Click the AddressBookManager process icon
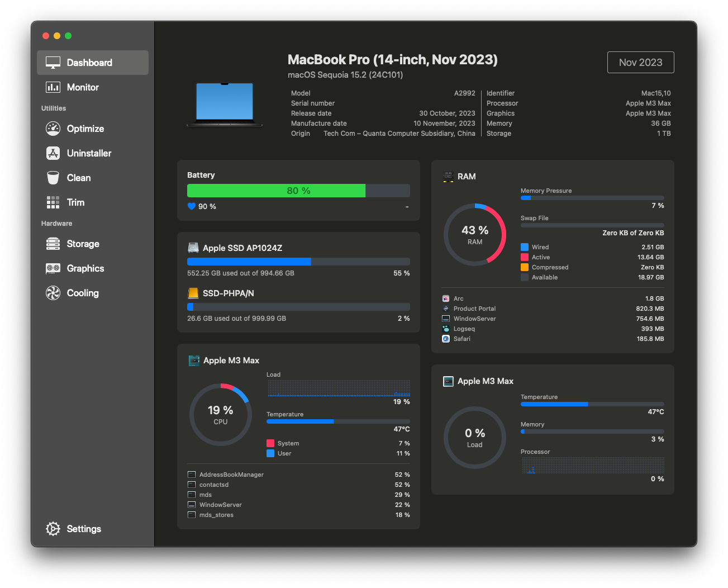 click(192, 475)
